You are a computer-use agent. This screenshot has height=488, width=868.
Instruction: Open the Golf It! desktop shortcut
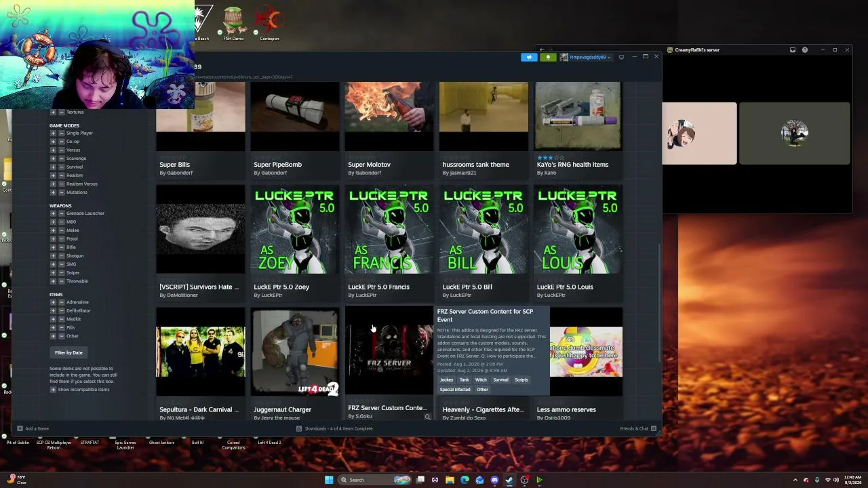[x=197, y=443]
